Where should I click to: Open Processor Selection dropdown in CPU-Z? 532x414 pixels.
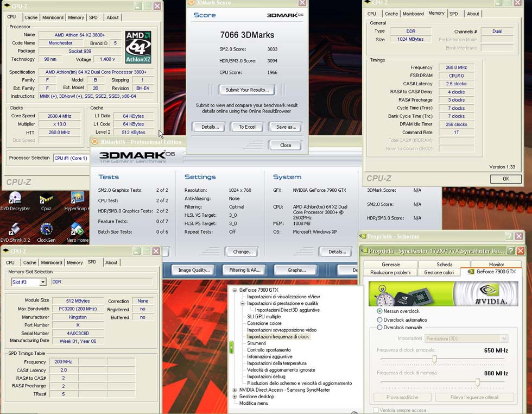tap(71, 158)
